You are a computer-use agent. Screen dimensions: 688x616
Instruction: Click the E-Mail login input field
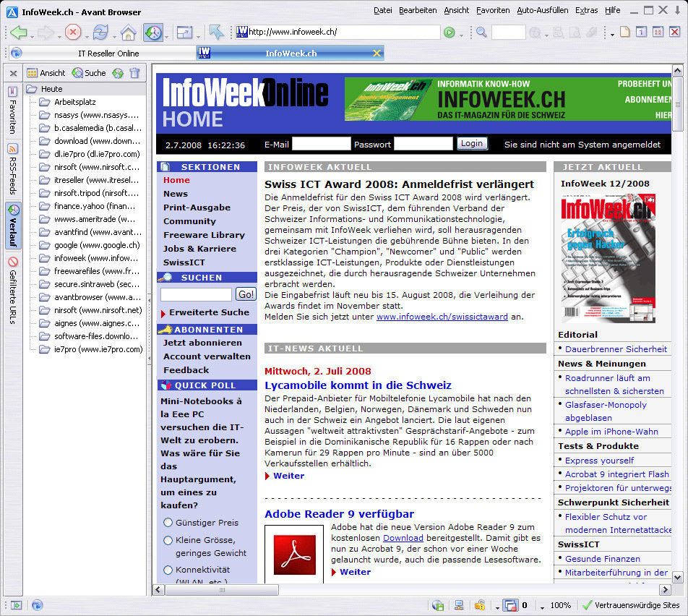point(321,144)
